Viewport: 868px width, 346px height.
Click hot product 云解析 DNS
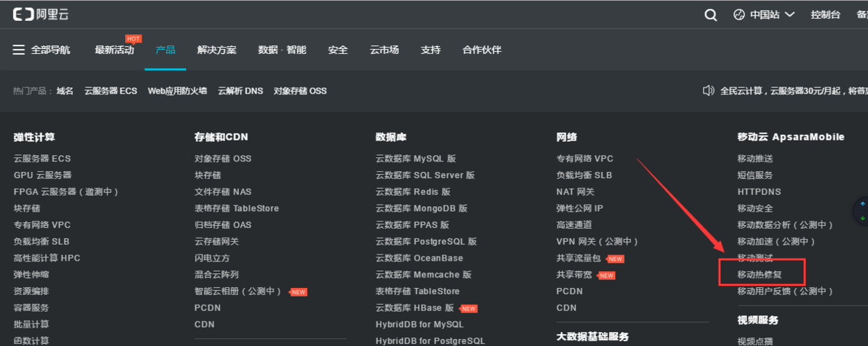point(240,91)
